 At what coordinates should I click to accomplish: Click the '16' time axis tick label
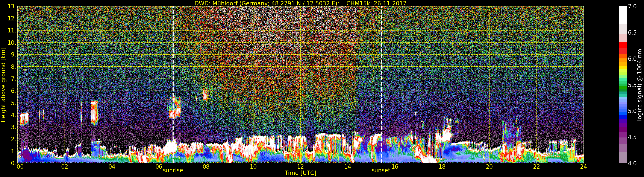(x=395, y=166)
